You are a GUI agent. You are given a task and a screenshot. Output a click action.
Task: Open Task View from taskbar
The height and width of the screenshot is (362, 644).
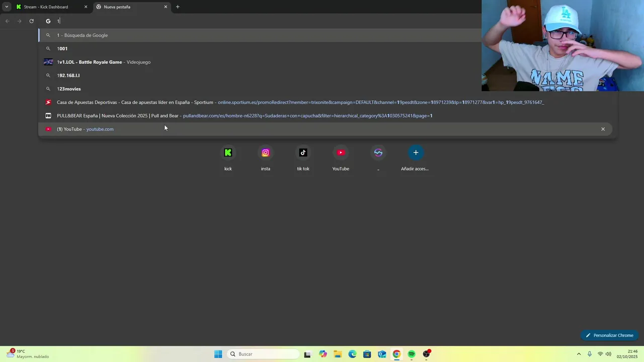307,354
